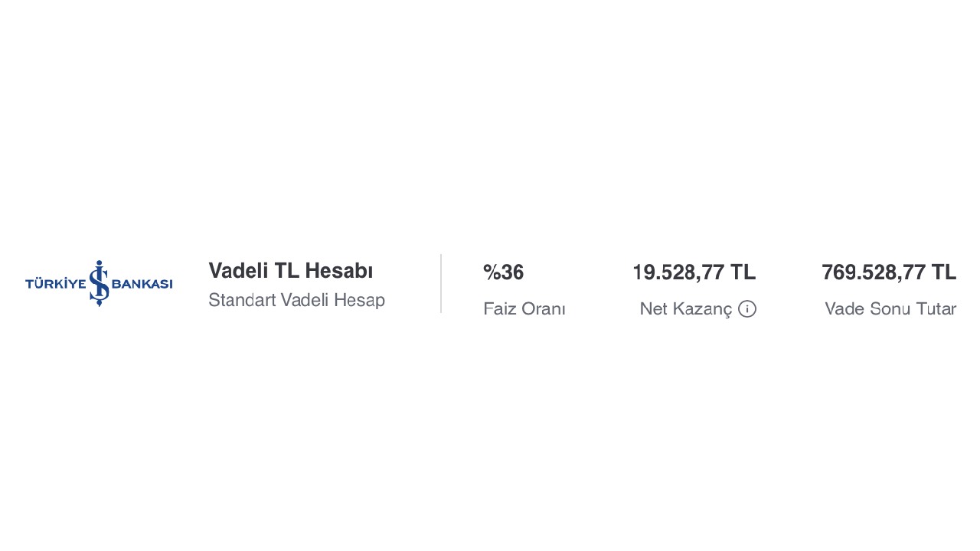Click the Net Kazanç label text
Image resolution: width=980 pixels, height=551 pixels.
(685, 309)
